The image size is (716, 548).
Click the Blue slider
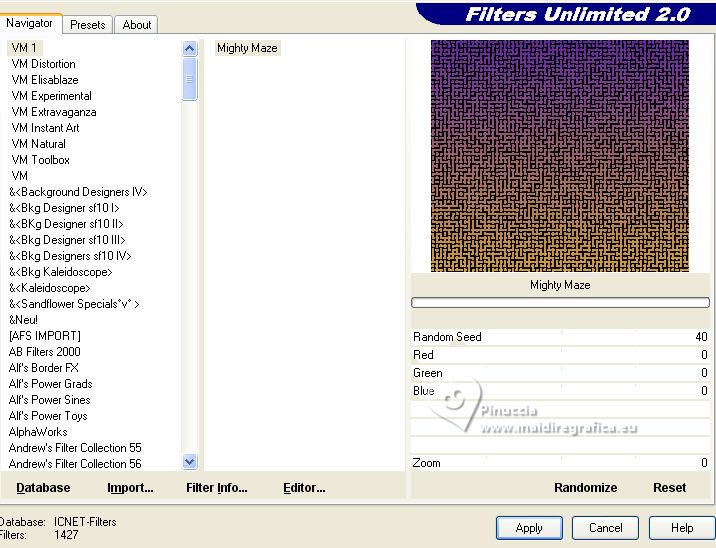click(x=560, y=391)
